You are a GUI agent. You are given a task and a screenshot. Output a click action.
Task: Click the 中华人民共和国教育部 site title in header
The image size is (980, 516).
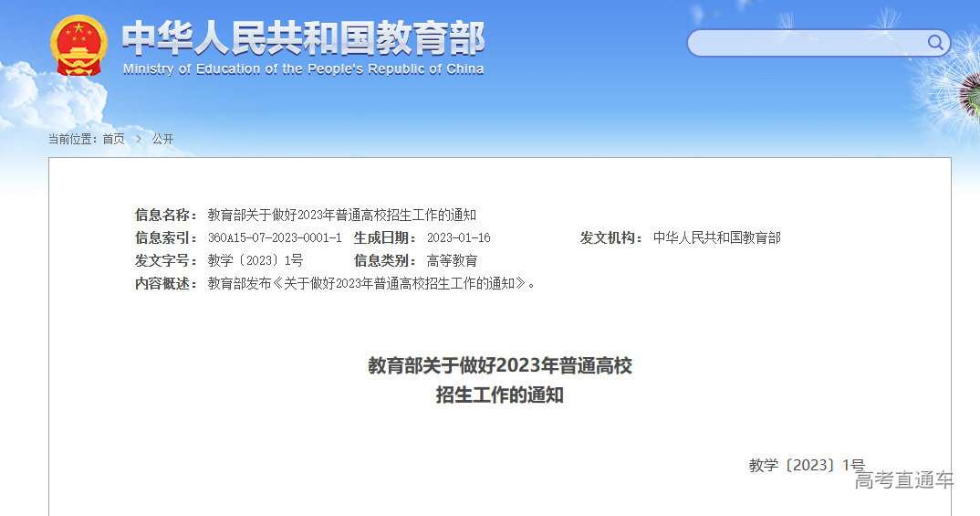[303, 38]
